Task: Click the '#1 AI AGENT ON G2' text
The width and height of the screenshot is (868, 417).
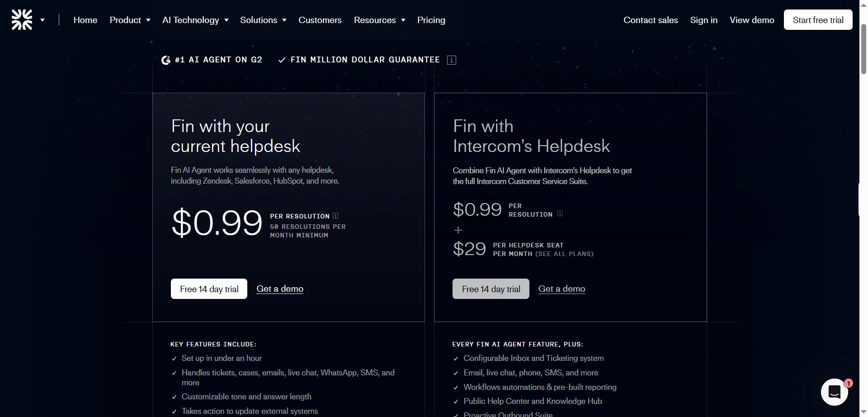Action: coord(218,60)
